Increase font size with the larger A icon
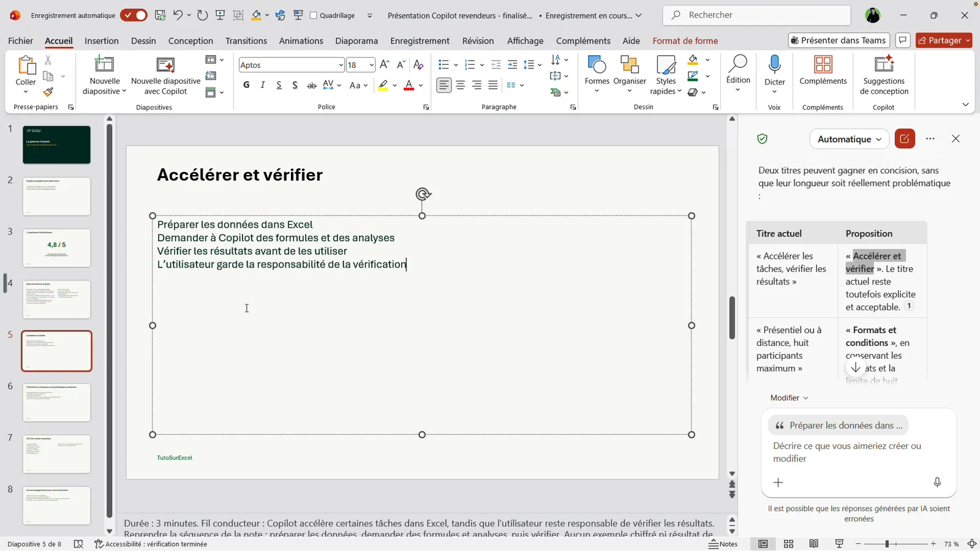This screenshot has height=551, width=980. pyautogui.click(x=385, y=64)
